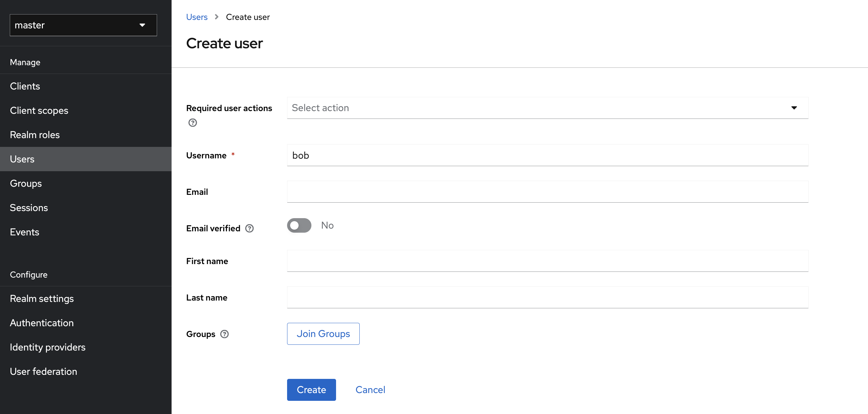Click the Cancel link
The height and width of the screenshot is (414, 868).
[x=370, y=390]
